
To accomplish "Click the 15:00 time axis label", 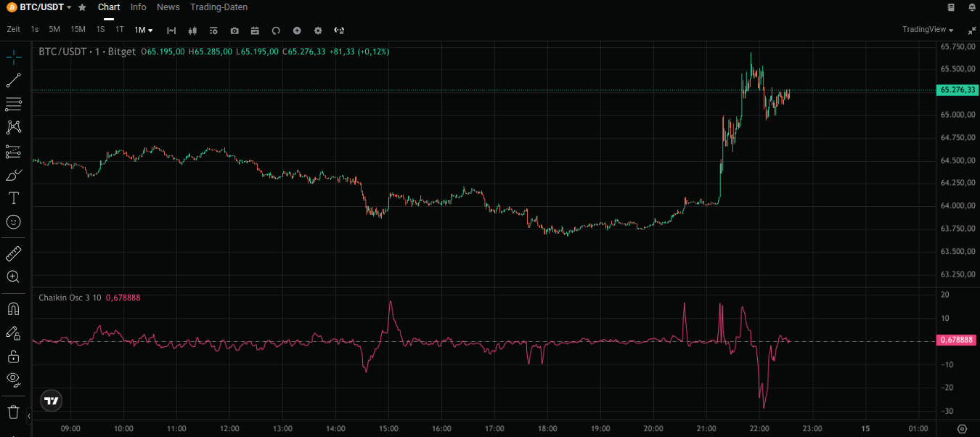I will (388, 428).
